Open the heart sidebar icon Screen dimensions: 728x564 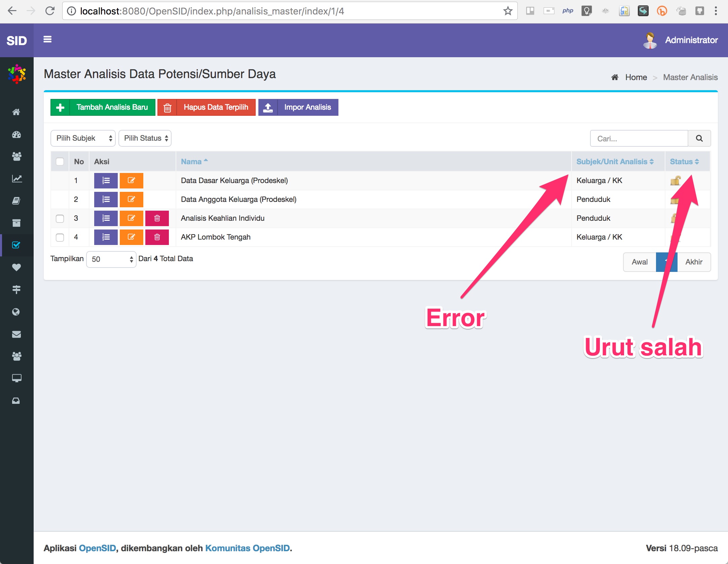point(16,267)
